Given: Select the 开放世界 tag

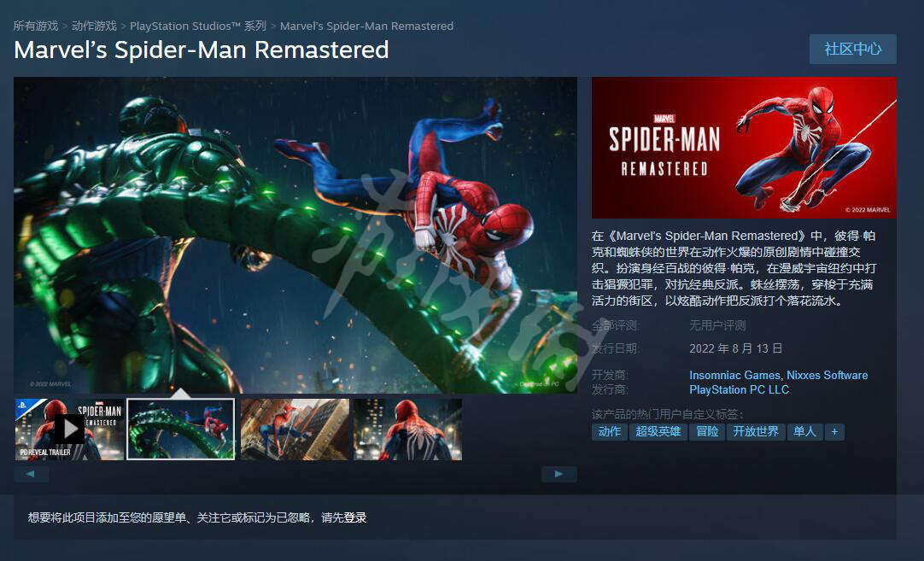Looking at the screenshot, I should [x=756, y=432].
